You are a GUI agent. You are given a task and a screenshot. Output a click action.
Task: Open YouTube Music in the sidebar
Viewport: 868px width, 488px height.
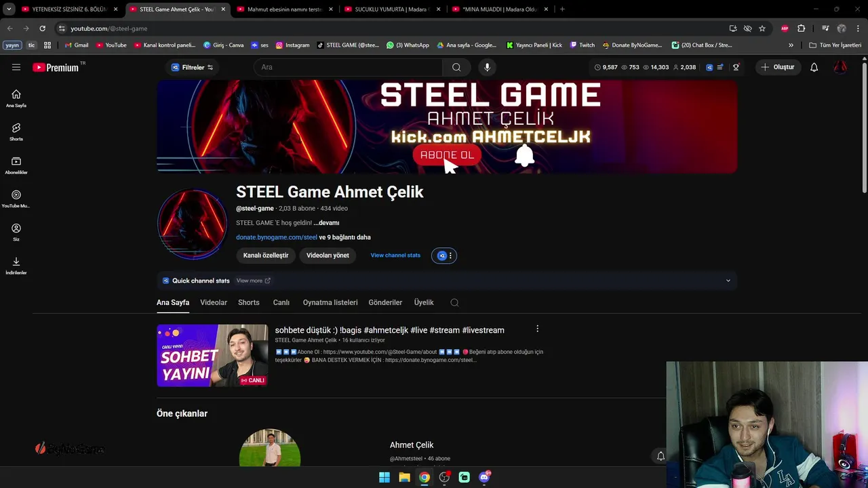click(16, 199)
